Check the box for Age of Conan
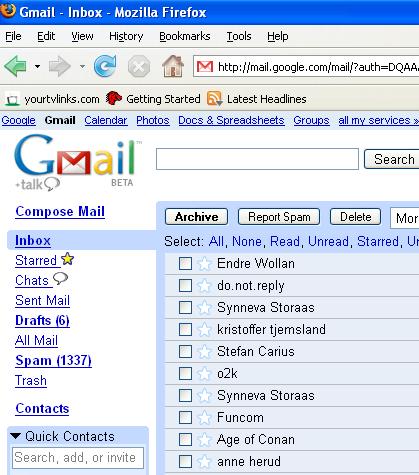The width and height of the screenshot is (419, 475). tap(185, 440)
